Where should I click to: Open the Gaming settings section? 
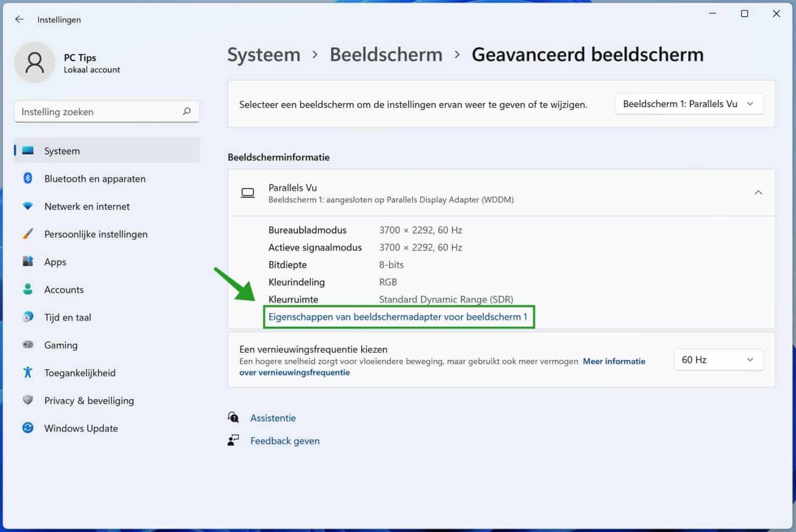(x=61, y=345)
